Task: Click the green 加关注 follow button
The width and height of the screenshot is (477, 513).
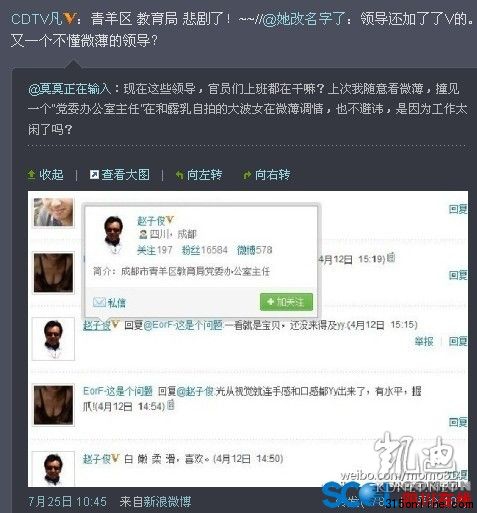Action: [286, 302]
